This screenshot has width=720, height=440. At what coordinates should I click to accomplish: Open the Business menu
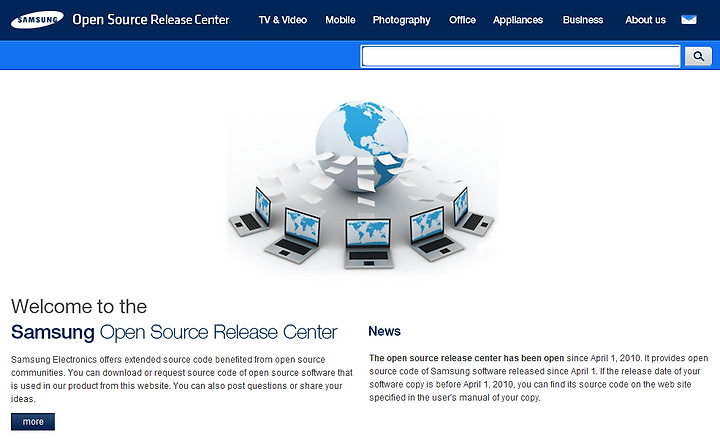tap(583, 20)
